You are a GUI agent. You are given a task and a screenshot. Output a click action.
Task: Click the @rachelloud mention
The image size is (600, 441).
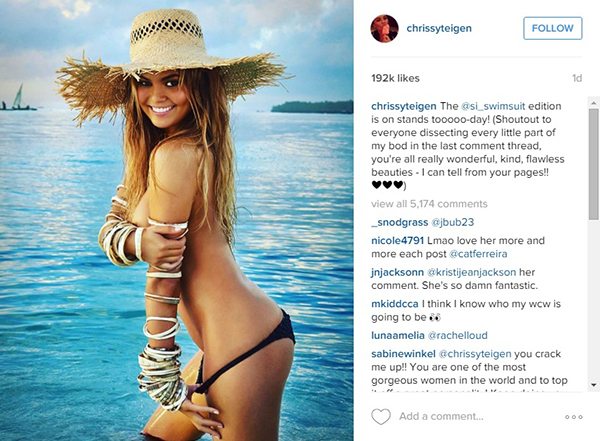click(458, 336)
